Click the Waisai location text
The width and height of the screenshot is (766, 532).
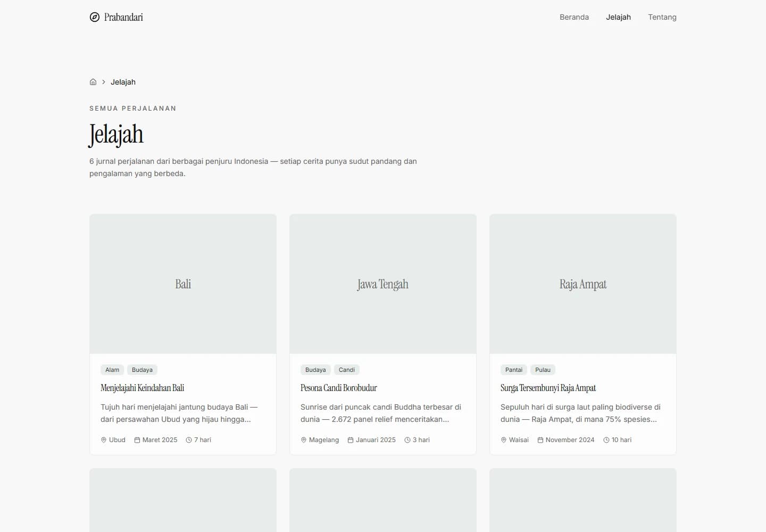[519, 440]
